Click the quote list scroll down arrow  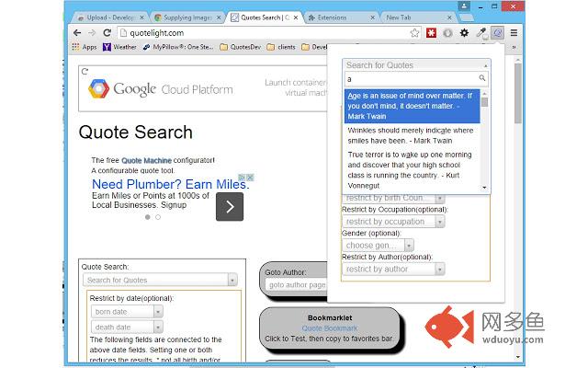pyautogui.click(x=484, y=188)
